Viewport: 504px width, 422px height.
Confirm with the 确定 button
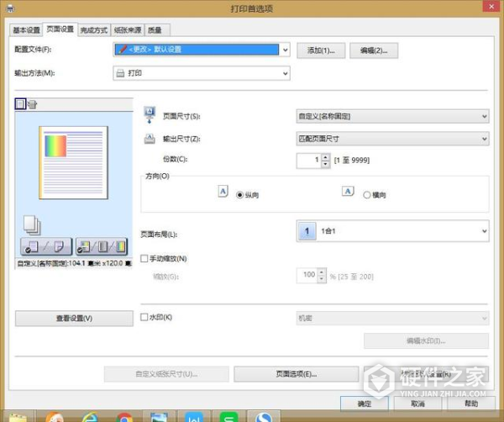pyautogui.click(x=365, y=404)
